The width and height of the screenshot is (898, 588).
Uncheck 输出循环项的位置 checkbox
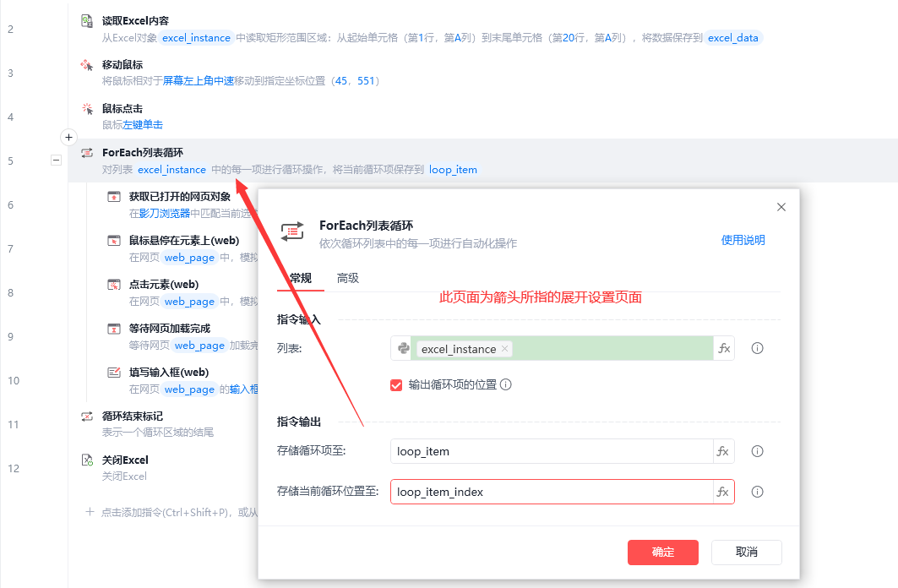tap(396, 384)
